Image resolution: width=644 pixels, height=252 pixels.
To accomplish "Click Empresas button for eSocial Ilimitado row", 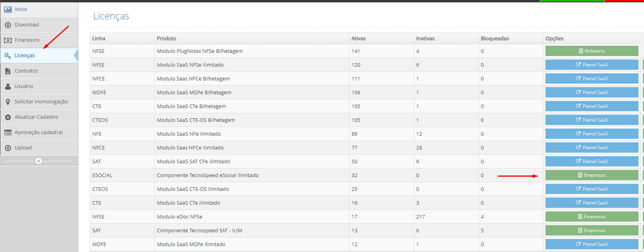I will (592, 175).
